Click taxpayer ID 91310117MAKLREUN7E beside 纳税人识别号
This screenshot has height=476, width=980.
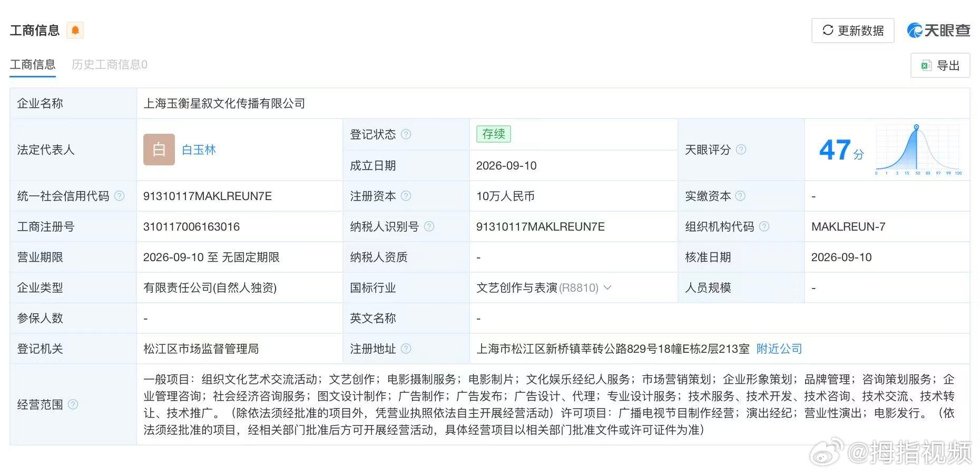coord(541,227)
